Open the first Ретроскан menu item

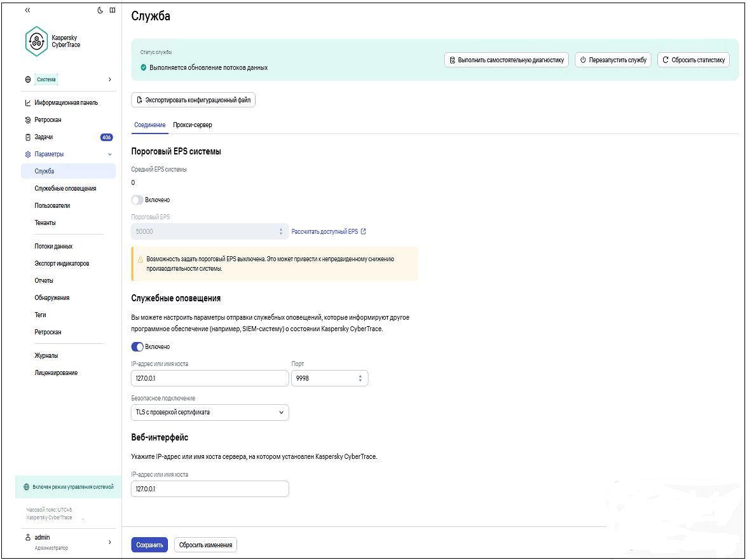pos(48,120)
